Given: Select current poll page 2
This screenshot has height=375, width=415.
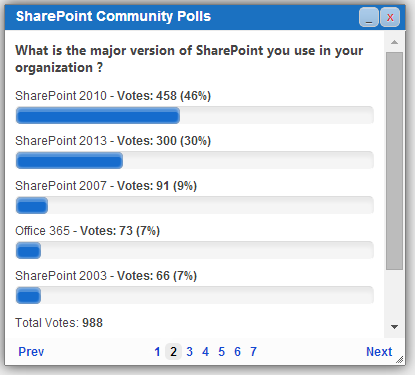Looking at the screenshot, I should click(173, 352).
